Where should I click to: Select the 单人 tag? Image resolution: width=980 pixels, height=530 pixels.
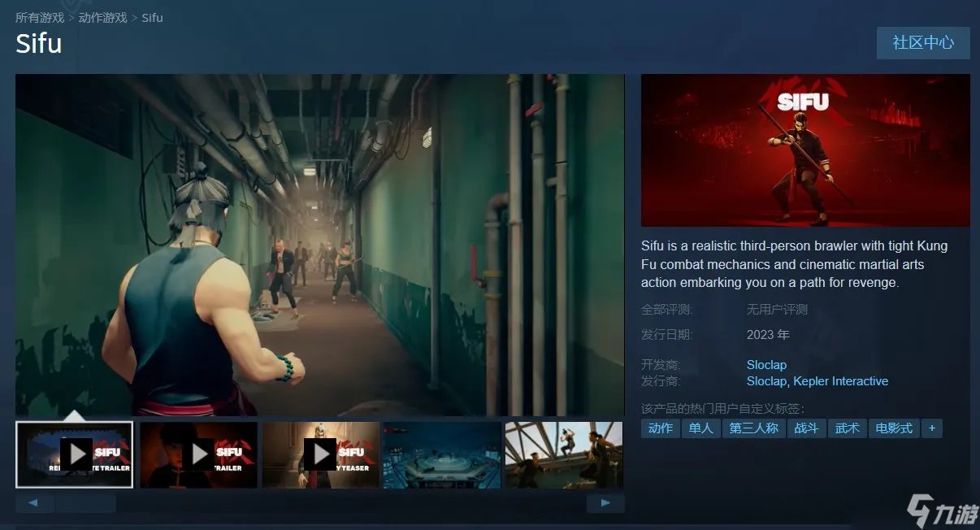pos(700,428)
